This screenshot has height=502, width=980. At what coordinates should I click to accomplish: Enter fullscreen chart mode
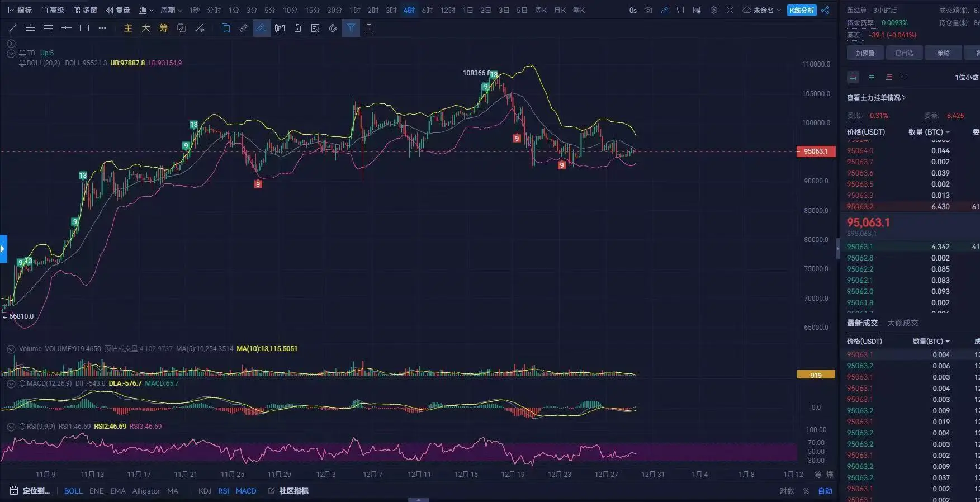pyautogui.click(x=730, y=10)
